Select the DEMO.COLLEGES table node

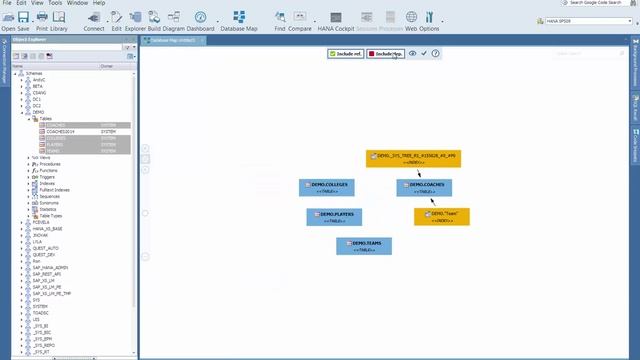[327, 188]
